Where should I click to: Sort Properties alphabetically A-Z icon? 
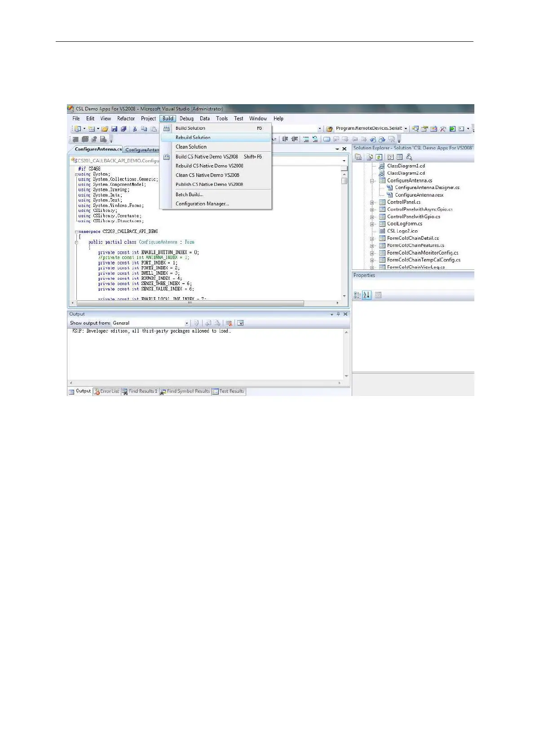coord(367,295)
